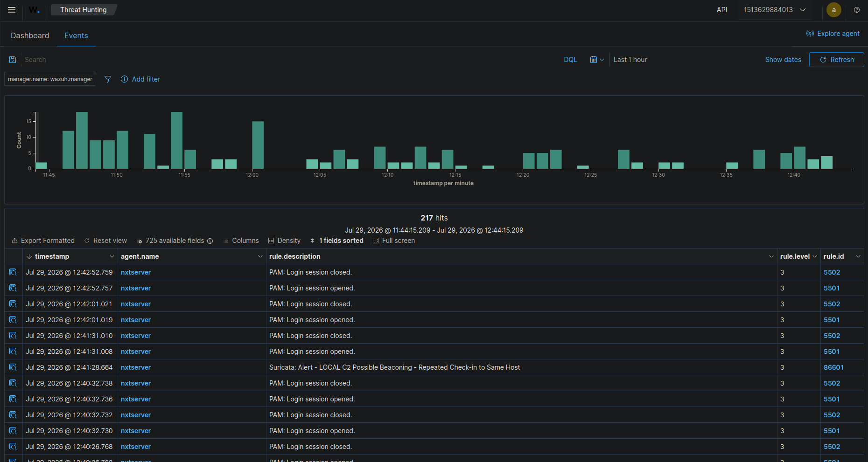The image size is (868, 462).
Task: Inspect document at 12:40:32.730
Action: click(13, 431)
